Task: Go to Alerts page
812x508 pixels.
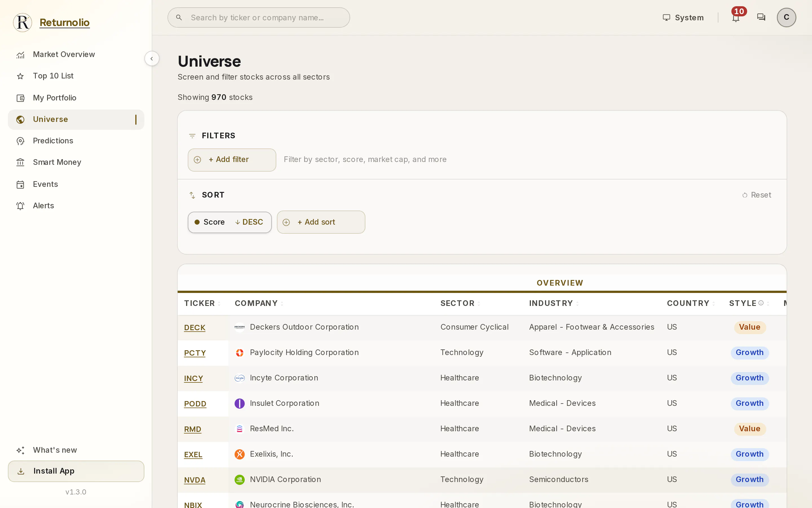Action: tap(76, 206)
